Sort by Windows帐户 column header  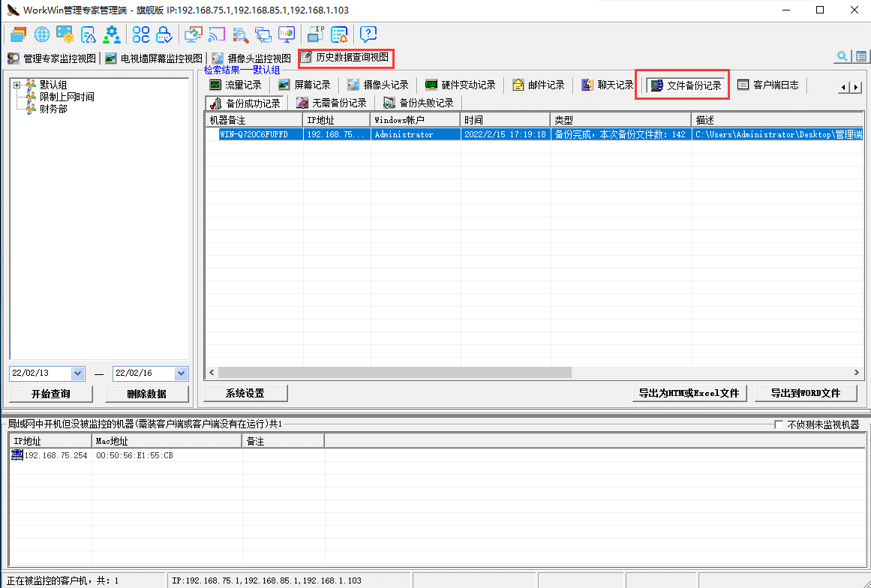[415, 120]
